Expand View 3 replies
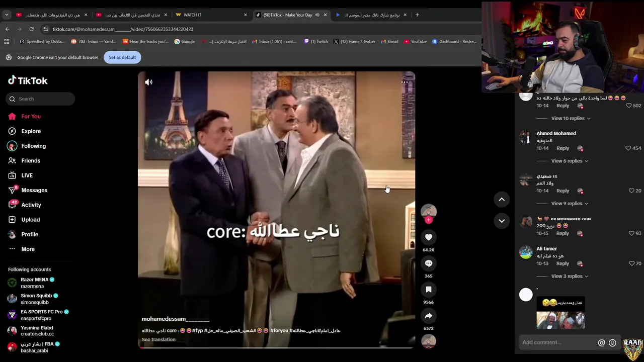This screenshot has height=362, width=644. 570,277
